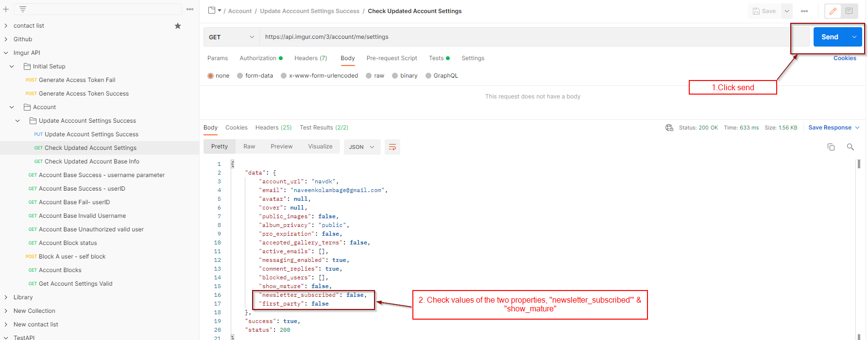Click the Initial Setup folder icon
This screenshot has width=868, height=340.
click(x=27, y=66)
